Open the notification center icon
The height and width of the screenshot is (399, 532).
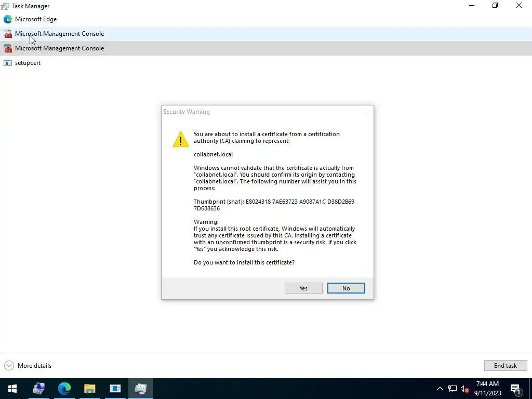(x=515, y=389)
